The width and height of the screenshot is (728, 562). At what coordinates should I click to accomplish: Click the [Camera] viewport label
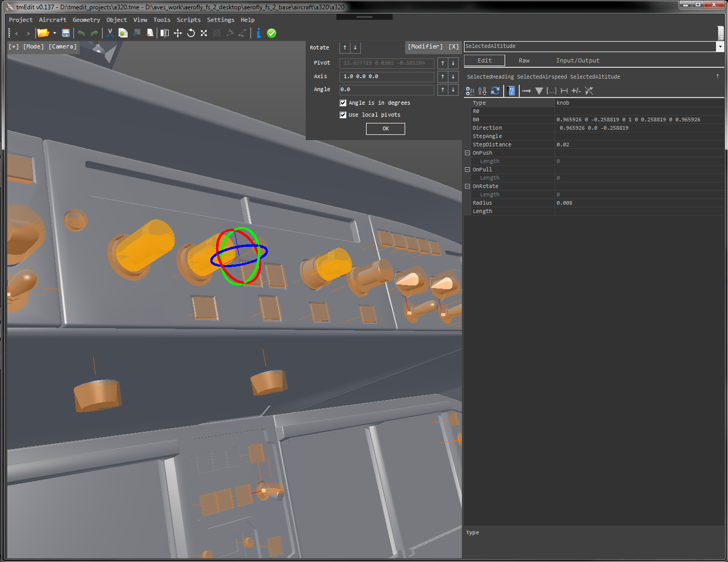click(62, 47)
